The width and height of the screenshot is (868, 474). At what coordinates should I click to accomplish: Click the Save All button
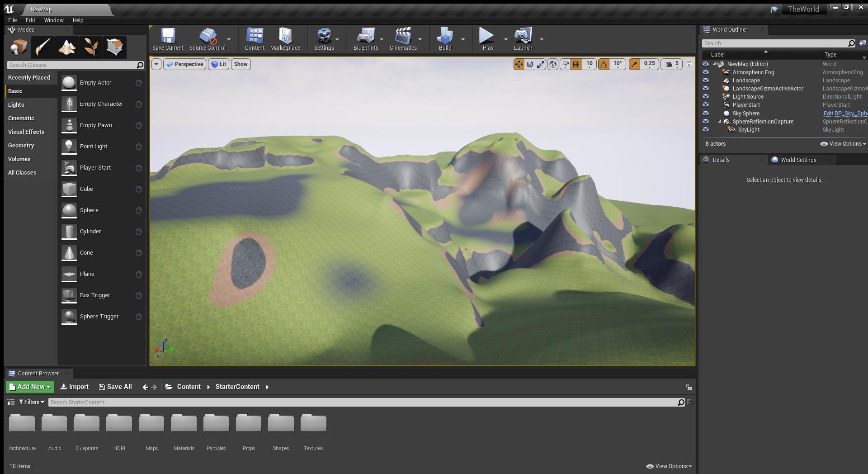pyautogui.click(x=115, y=387)
